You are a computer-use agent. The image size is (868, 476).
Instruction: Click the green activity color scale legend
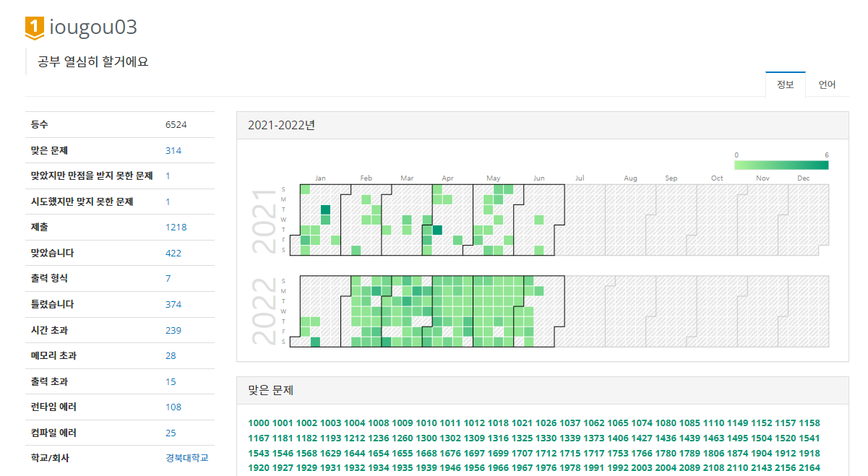(x=781, y=165)
